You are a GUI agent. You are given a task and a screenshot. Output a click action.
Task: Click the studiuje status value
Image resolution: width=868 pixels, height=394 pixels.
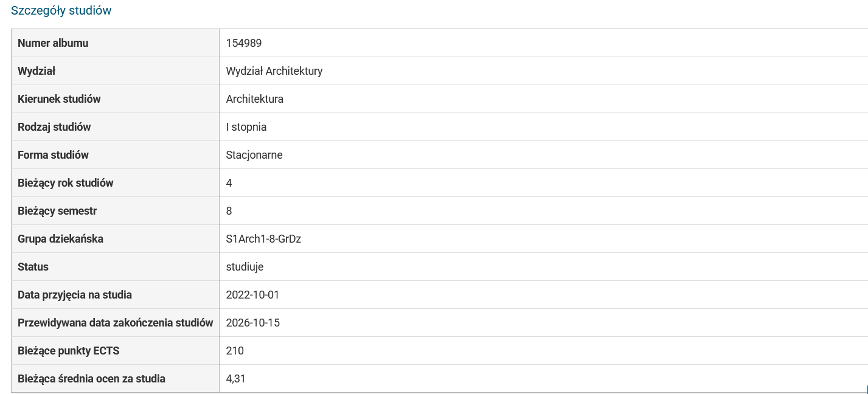(x=245, y=267)
